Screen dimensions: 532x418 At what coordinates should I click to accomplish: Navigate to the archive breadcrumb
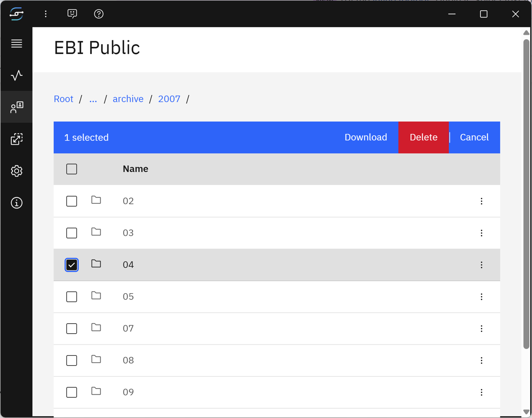coord(128,99)
